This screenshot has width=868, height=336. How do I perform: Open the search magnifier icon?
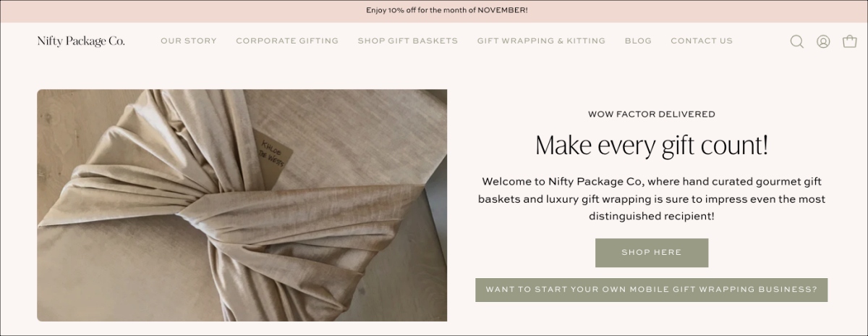pos(796,41)
